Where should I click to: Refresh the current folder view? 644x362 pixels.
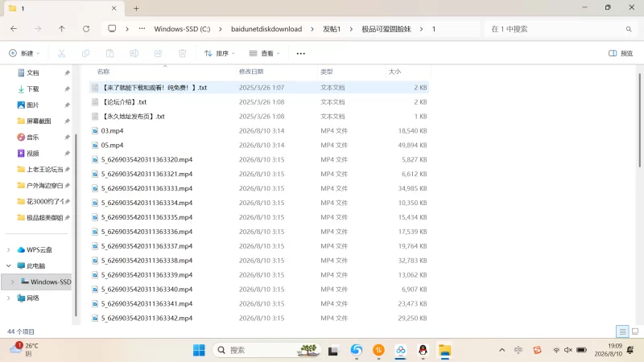(86, 29)
